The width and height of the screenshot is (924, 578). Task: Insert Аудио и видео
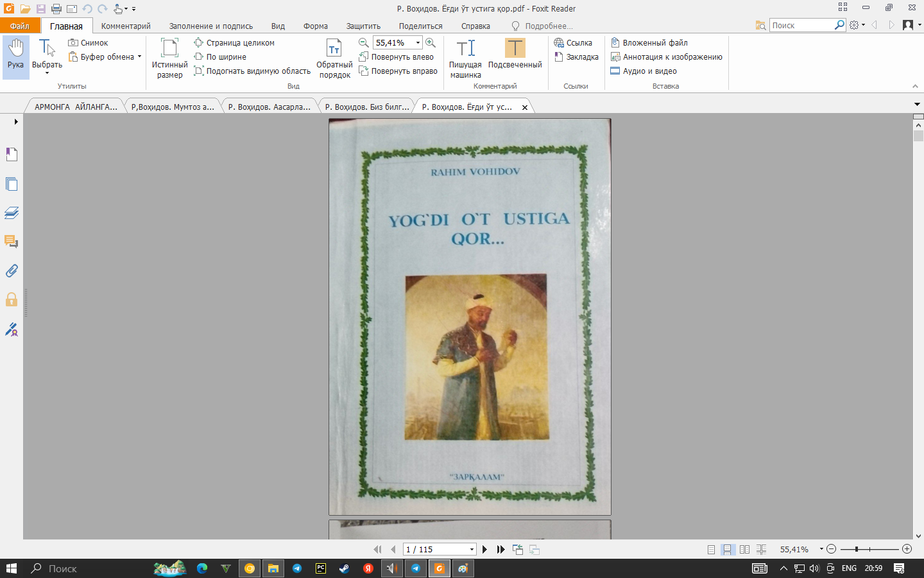644,71
